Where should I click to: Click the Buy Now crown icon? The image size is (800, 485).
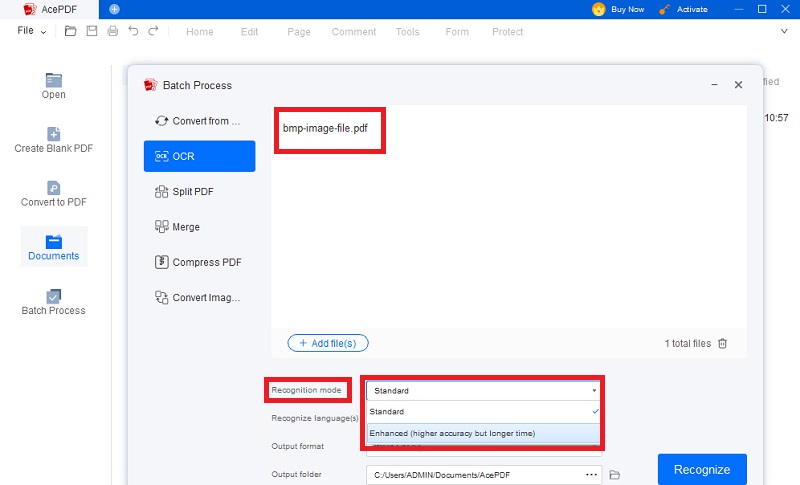pos(598,9)
